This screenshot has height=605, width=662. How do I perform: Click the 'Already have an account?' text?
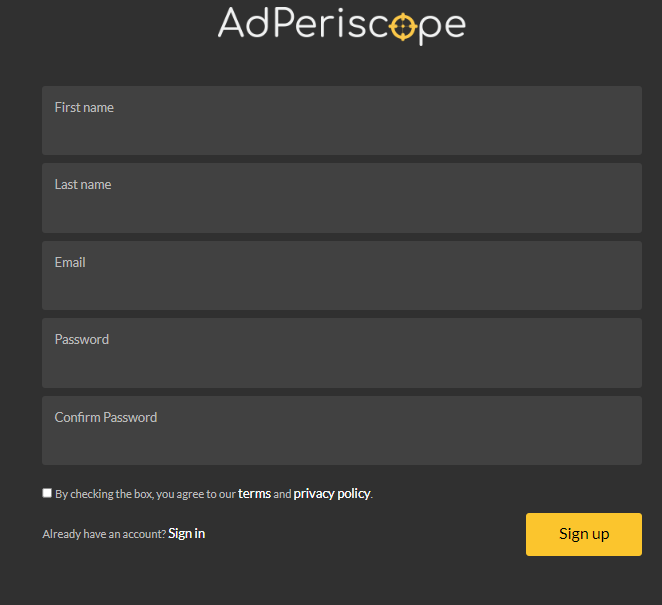(x=104, y=534)
